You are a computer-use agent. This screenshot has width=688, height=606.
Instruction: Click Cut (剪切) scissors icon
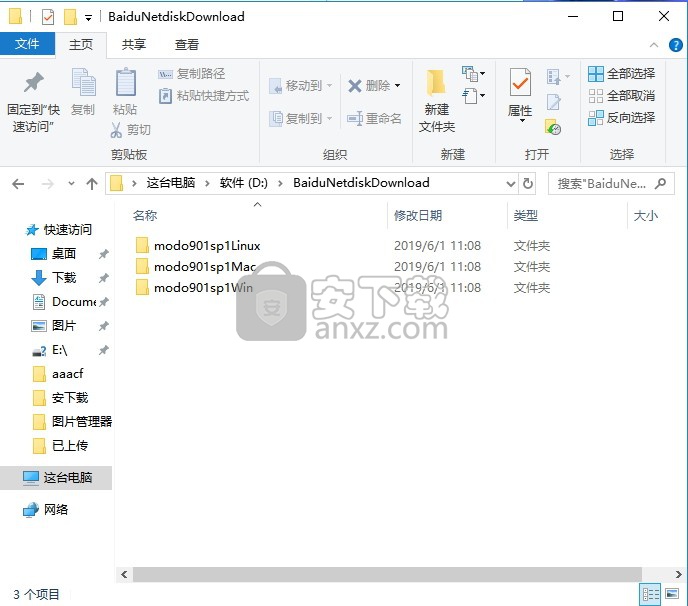(116, 130)
